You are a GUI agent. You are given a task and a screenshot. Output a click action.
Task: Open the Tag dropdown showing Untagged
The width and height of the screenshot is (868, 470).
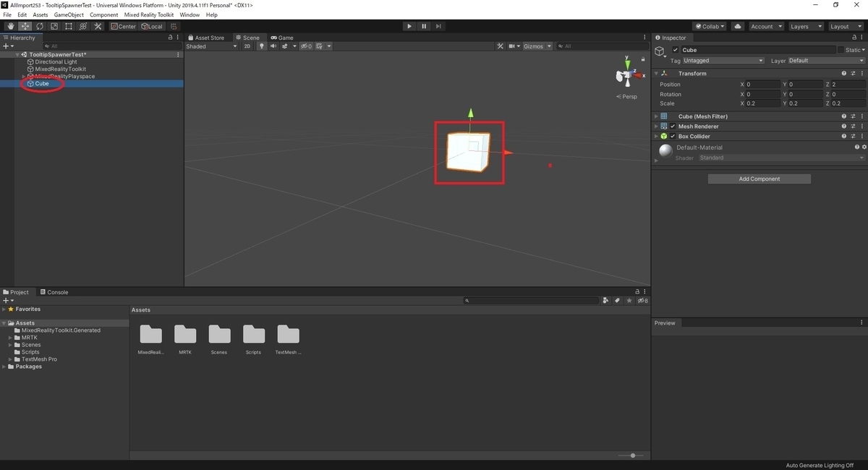coord(723,61)
